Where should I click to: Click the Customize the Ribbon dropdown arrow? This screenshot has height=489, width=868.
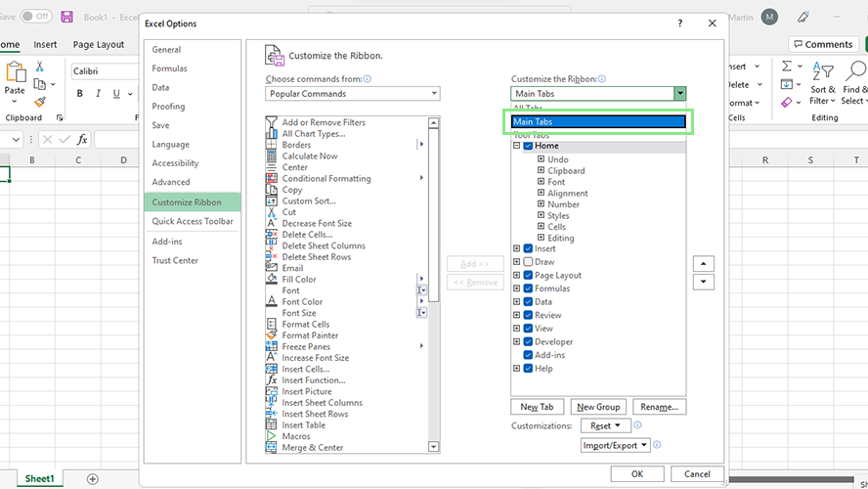679,94
